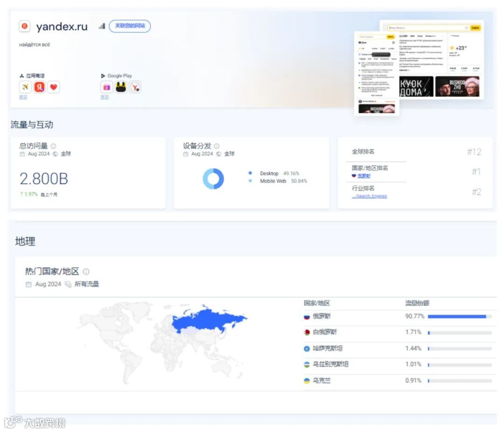This screenshot has height=432, width=504.
Task: Click the info icon next to 设备分发
Action: tap(217, 146)
